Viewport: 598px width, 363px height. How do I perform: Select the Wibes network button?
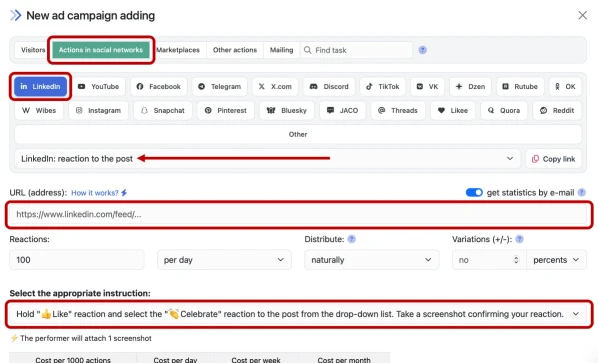click(x=39, y=111)
